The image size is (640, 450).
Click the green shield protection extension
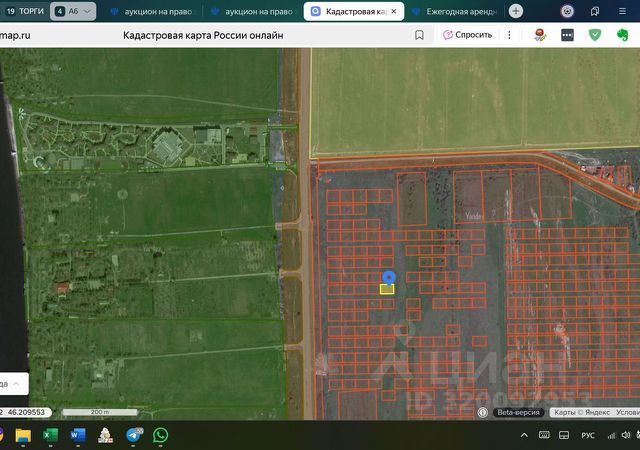click(x=595, y=35)
